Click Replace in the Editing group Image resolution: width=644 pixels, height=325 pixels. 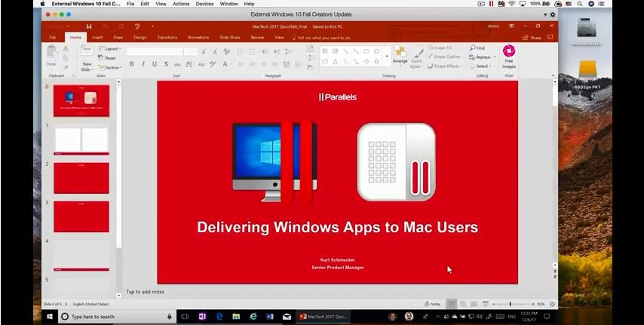click(x=483, y=57)
